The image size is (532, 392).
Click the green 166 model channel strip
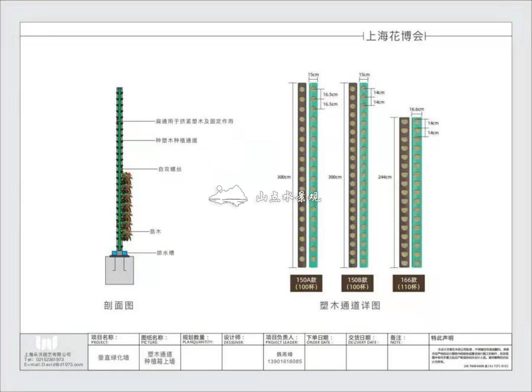[417, 192]
